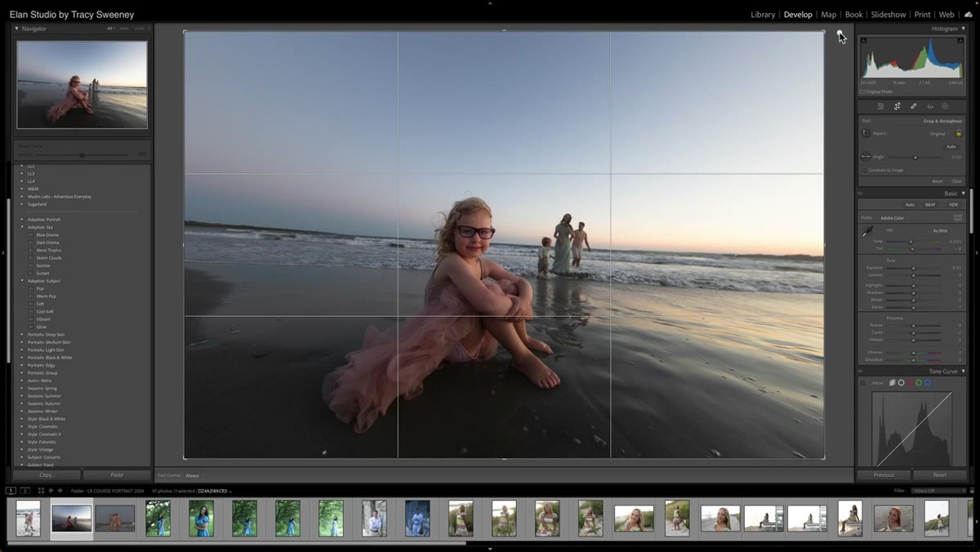Select the Crop overlay tool icon
The height and width of the screenshot is (552, 980).
(x=897, y=106)
